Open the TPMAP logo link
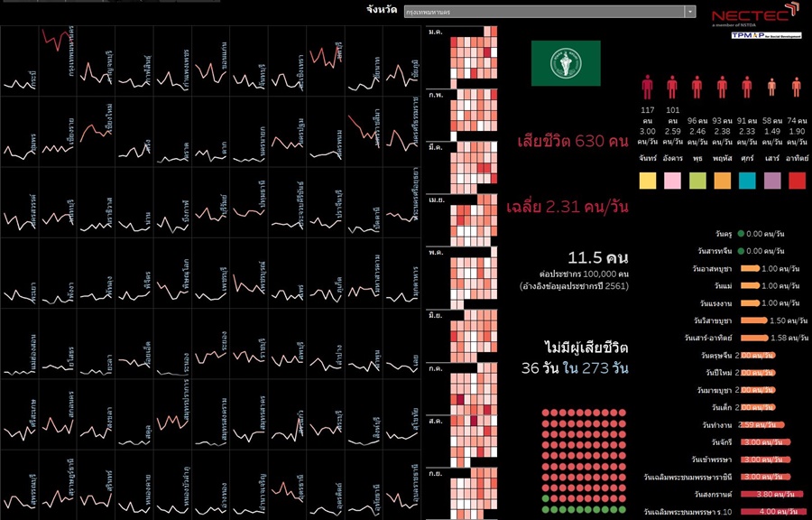812x520 pixels. (x=757, y=35)
